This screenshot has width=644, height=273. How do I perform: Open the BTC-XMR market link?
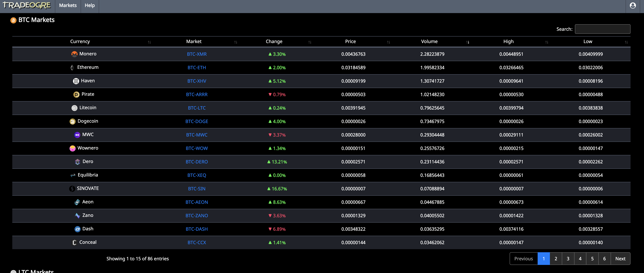tap(197, 54)
